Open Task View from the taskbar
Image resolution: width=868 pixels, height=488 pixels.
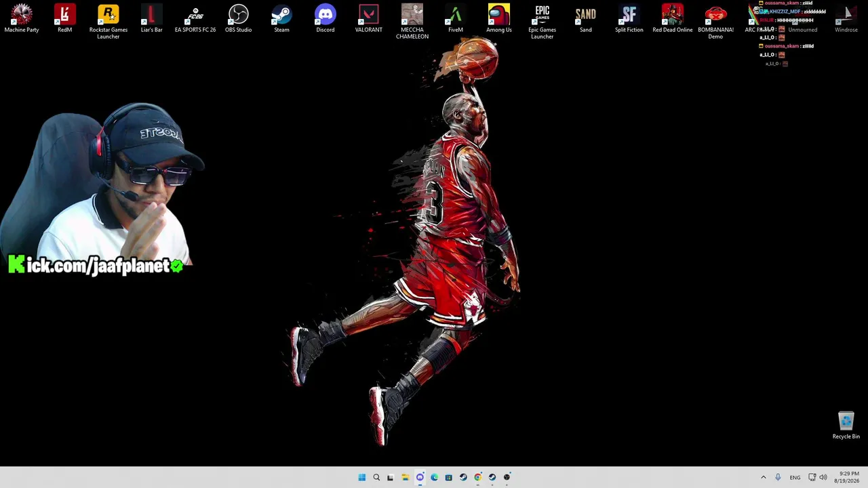click(x=391, y=477)
